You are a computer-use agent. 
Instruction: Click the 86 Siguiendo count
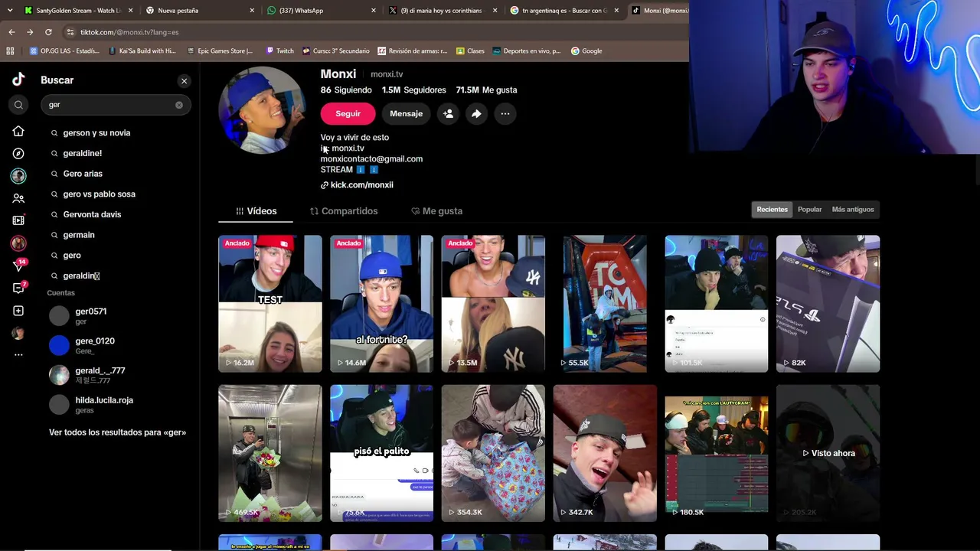pyautogui.click(x=346, y=90)
